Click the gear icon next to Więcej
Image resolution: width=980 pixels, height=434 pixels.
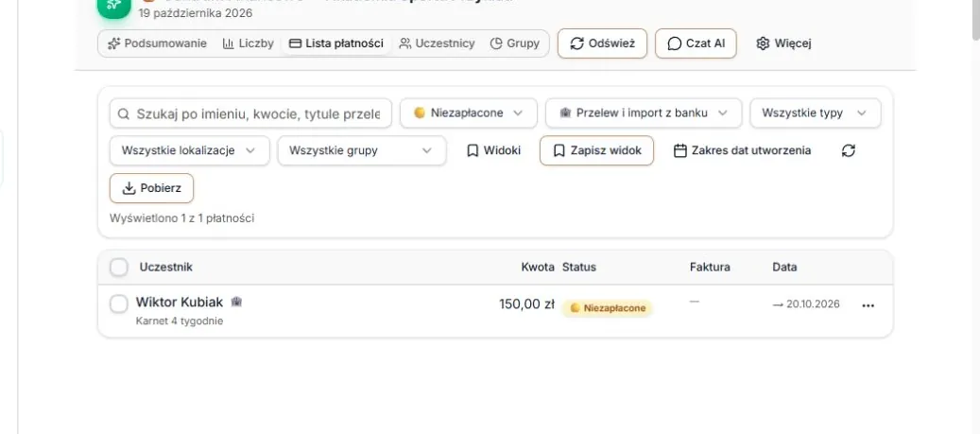pyautogui.click(x=763, y=43)
